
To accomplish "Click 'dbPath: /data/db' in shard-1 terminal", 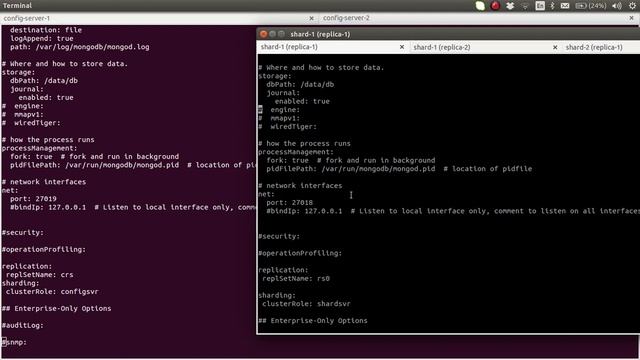I will pyautogui.click(x=300, y=84).
